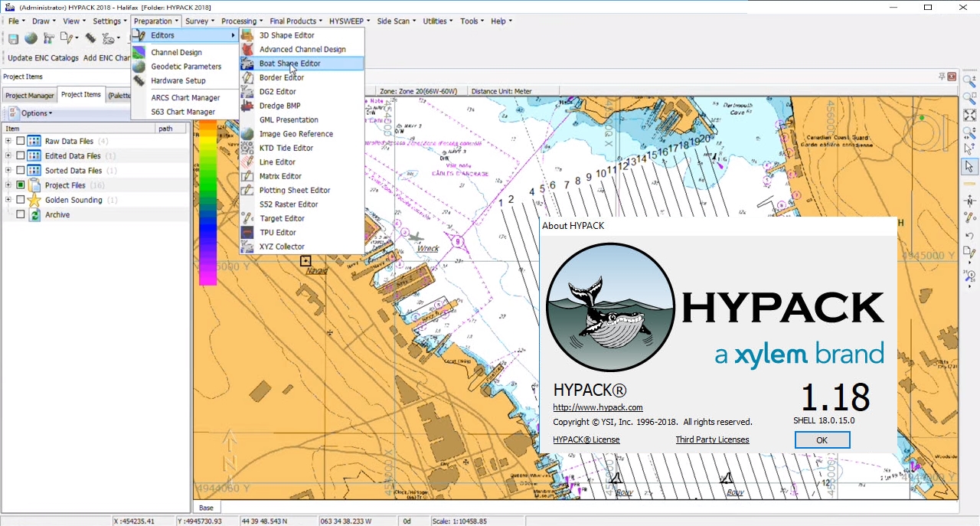The width and height of the screenshot is (980, 526).
Task: Choose Matrix Editor from submenu
Action: [302, 176]
